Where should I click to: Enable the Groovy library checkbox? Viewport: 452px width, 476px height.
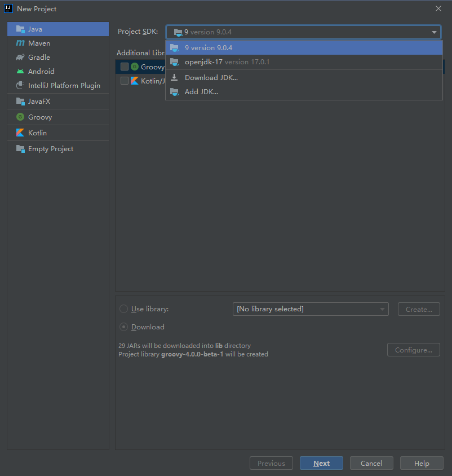(x=125, y=67)
